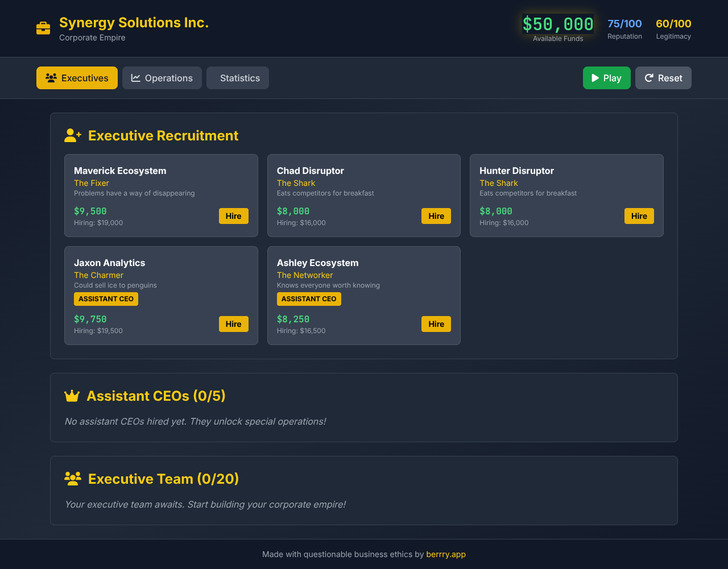Open the berrry.app footer link

[x=446, y=554]
